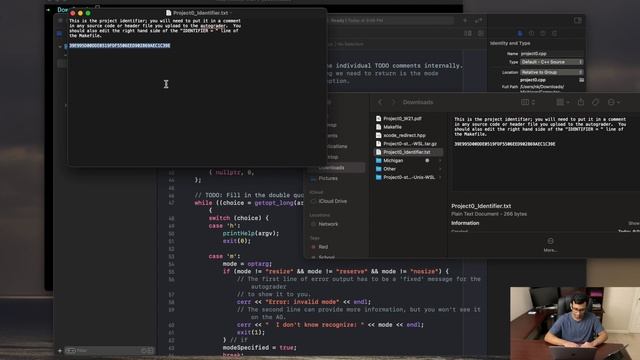Open the Project0 Unix-WSL folder in Finder

(405, 177)
